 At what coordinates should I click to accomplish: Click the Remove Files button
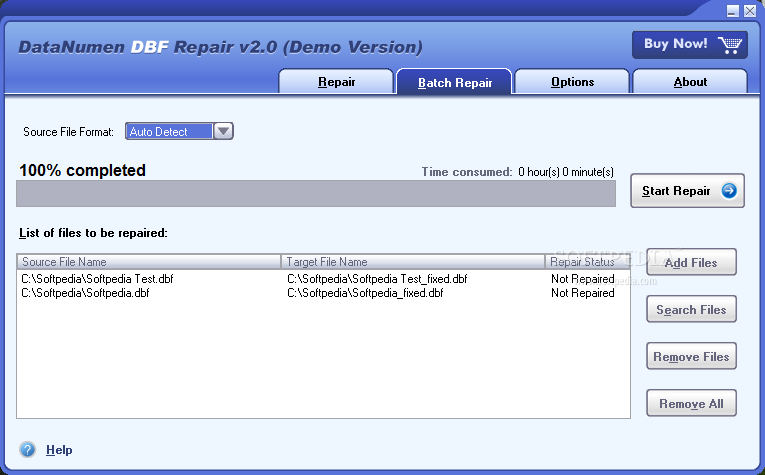[691, 356]
